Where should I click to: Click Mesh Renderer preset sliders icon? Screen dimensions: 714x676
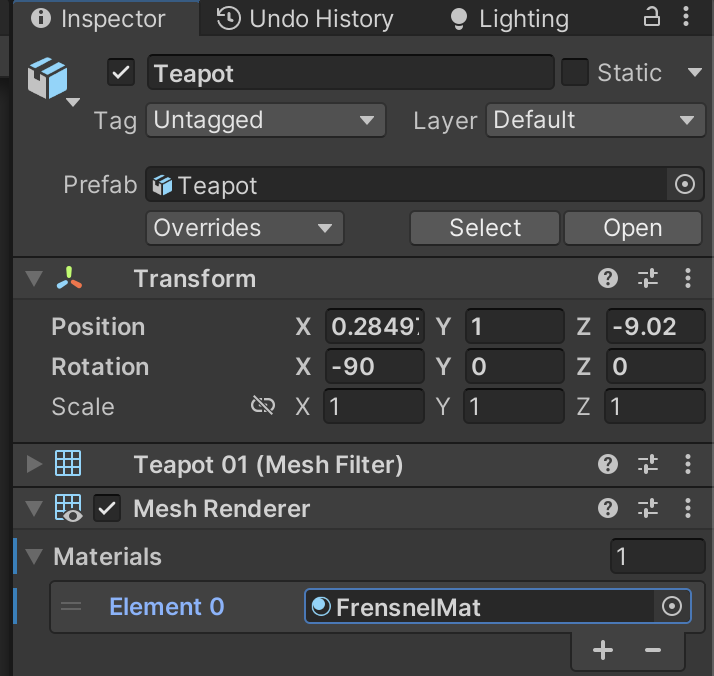point(648,509)
